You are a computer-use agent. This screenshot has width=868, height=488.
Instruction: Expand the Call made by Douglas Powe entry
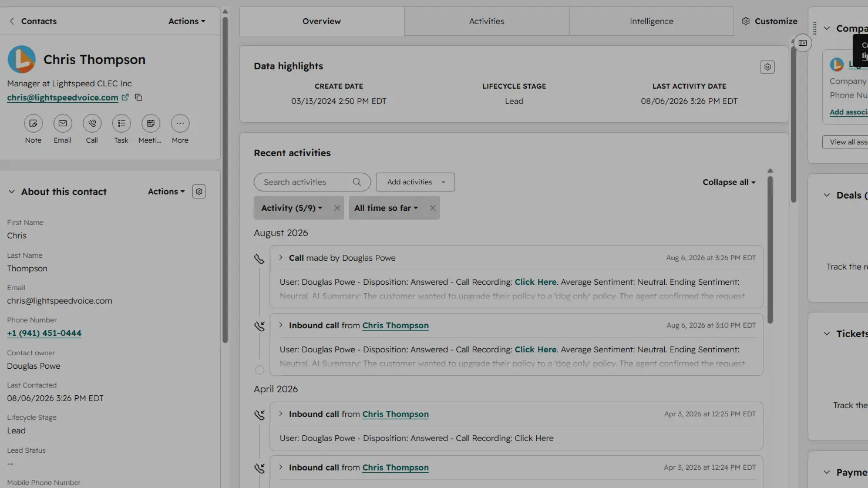pos(281,258)
